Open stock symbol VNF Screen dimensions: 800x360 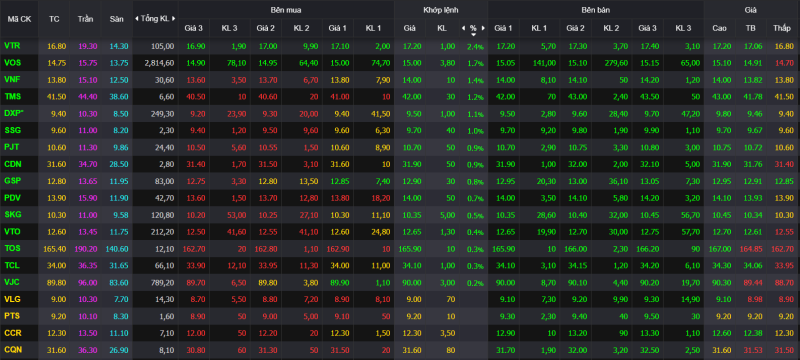(x=12, y=80)
